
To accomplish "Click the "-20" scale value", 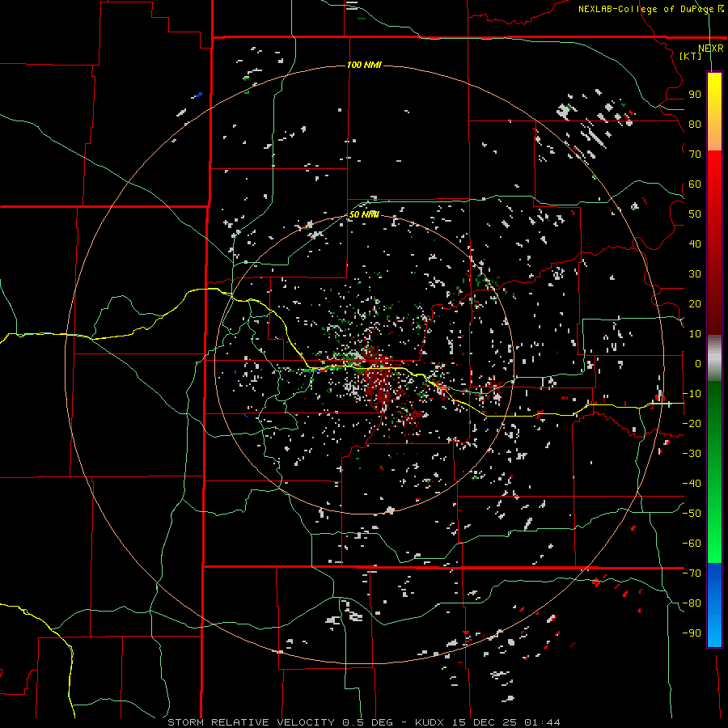I will pos(692,424).
